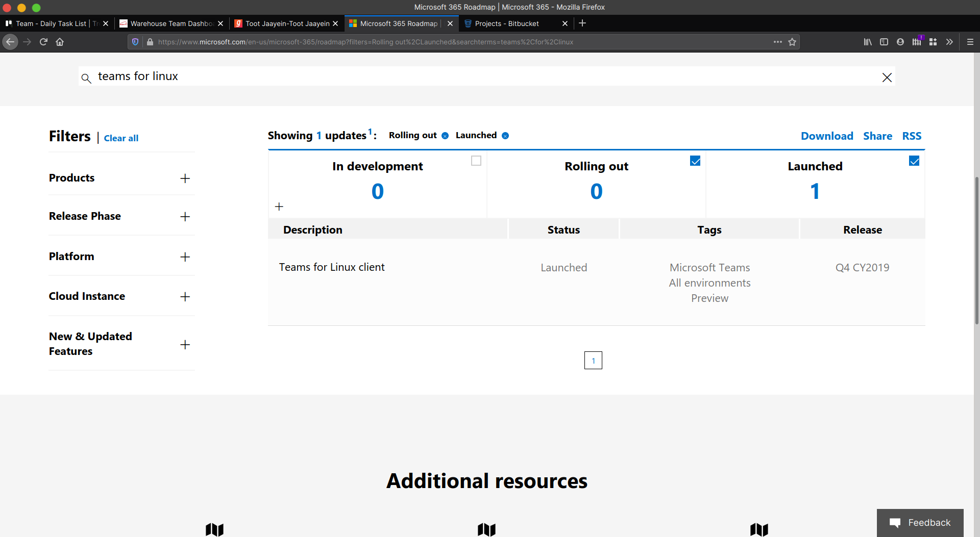
Task: Open the Firefox Library icon
Action: tap(868, 42)
